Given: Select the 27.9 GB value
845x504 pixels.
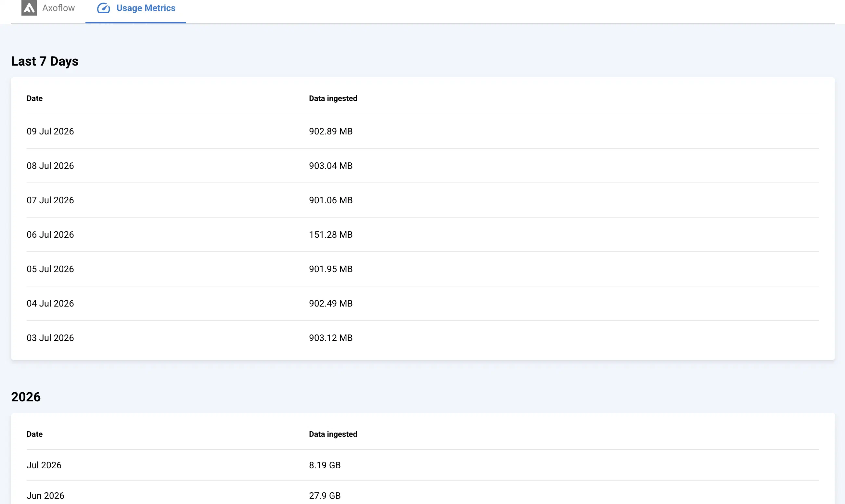Looking at the screenshot, I should [x=325, y=496].
